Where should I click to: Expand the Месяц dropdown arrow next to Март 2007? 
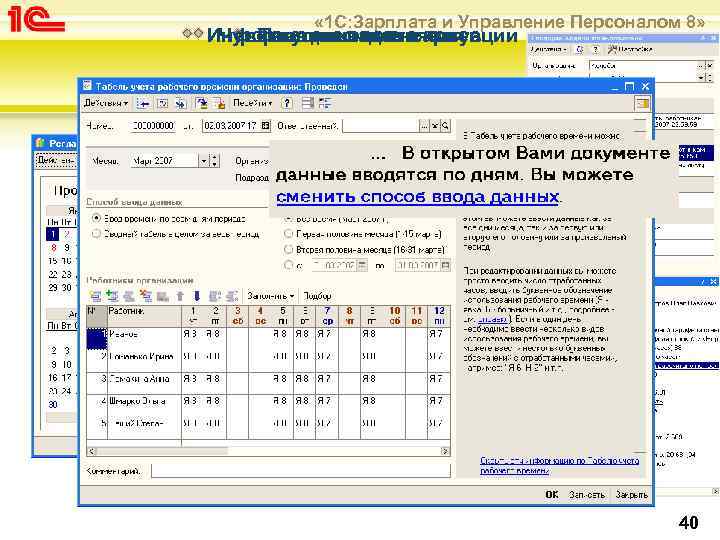(204, 161)
